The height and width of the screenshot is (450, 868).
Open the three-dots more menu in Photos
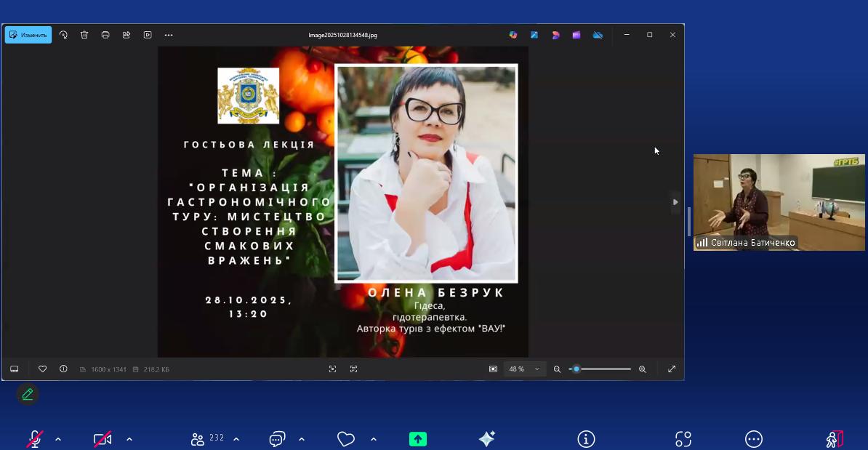pos(169,35)
